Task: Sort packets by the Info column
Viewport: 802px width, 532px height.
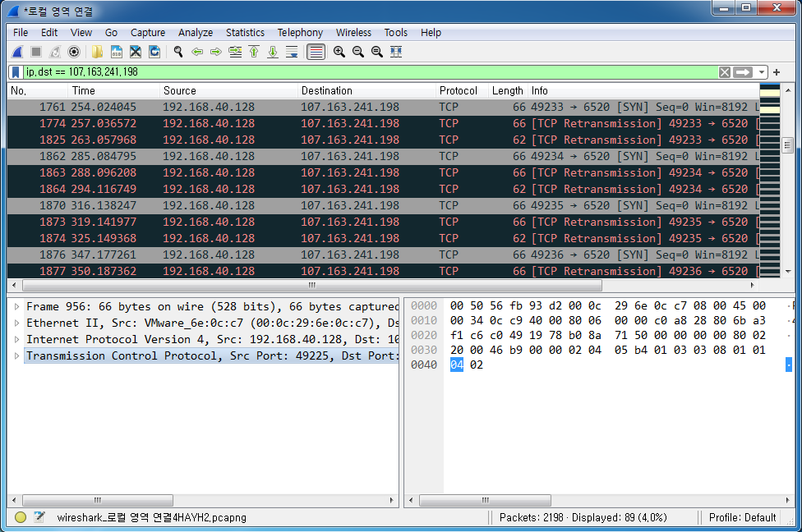Action: click(643, 90)
